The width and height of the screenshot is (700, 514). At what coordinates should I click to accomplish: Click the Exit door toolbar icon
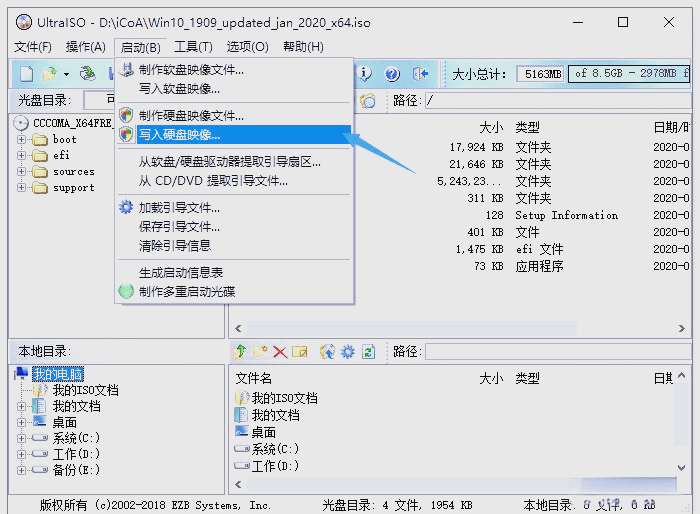(x=420, y=74)
